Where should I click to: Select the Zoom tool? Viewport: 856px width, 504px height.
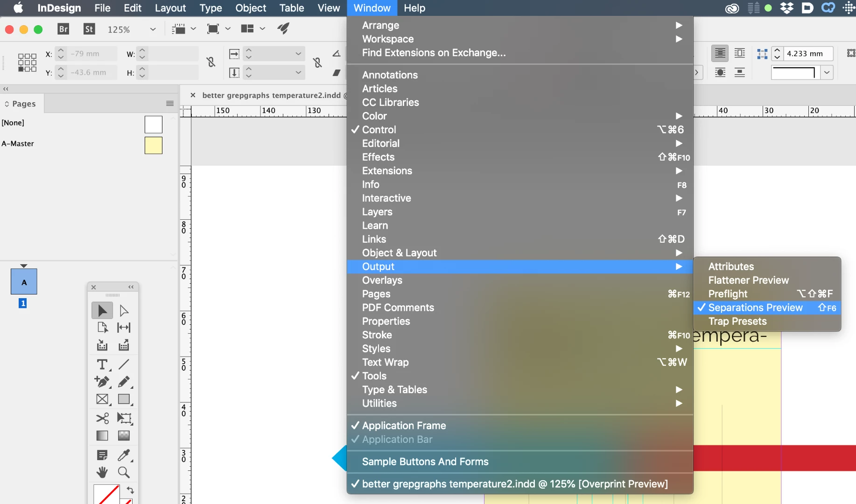(124, 473)
